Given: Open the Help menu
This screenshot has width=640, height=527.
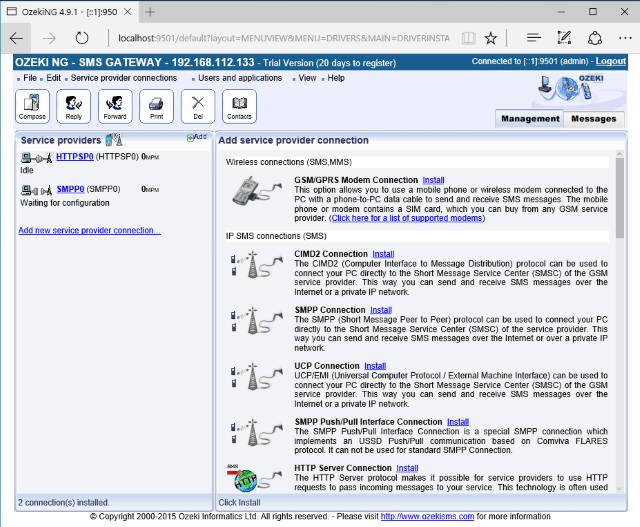Looking at the screenshot, I should coord(336,78).
